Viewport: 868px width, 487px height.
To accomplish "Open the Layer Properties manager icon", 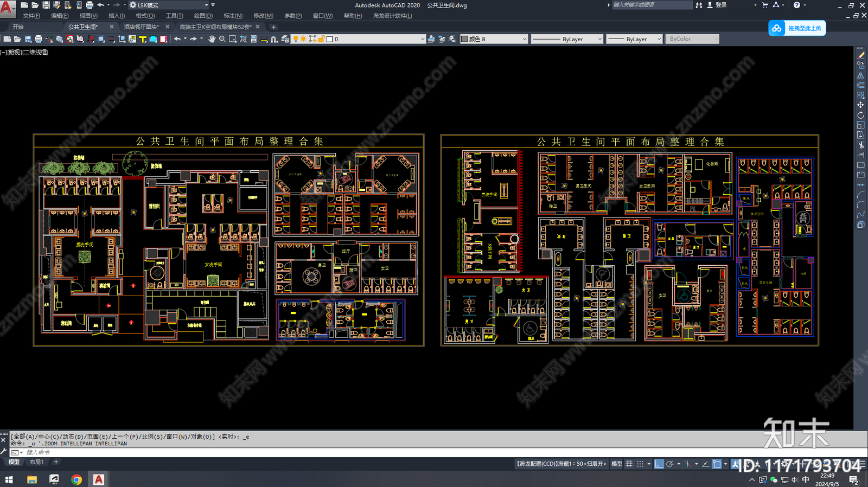I will click(285, 39).
